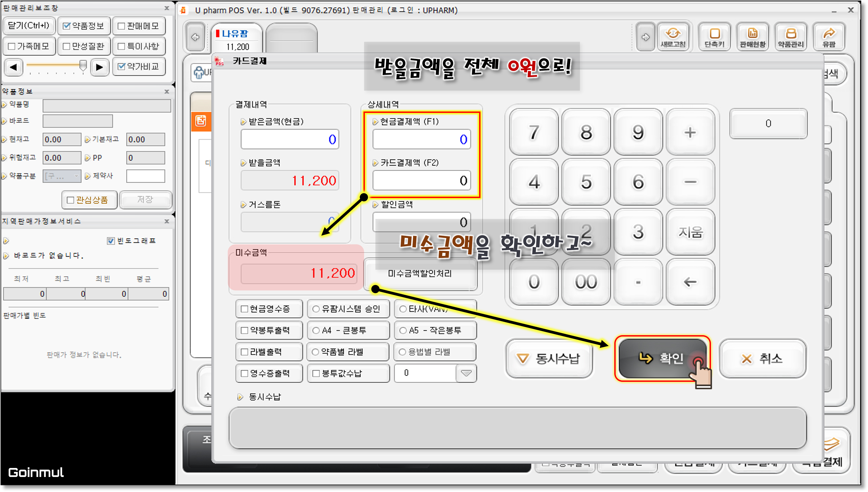Click the left navigation arrow beside tabs
This screenshot has width=868, height=492.
[x=195, y=37]
